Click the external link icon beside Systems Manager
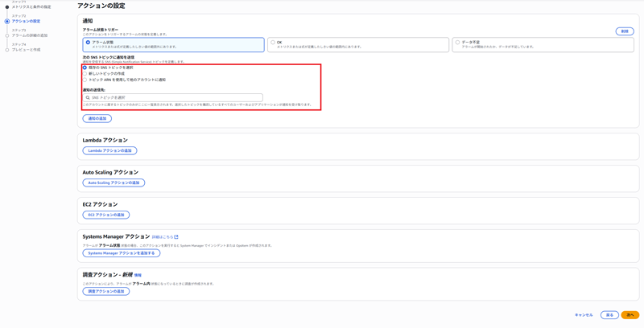This screenshot has width=644, height=328. 176,237
